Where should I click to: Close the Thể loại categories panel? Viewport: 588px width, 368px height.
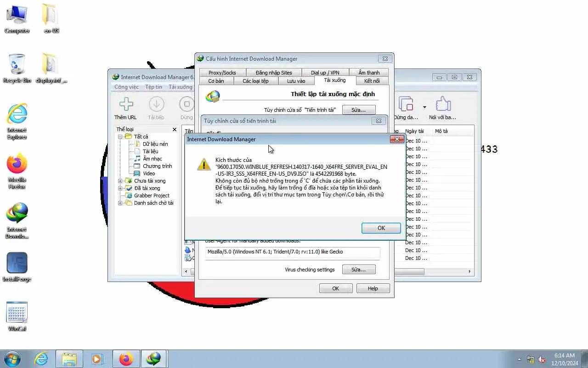coord(175,130)
